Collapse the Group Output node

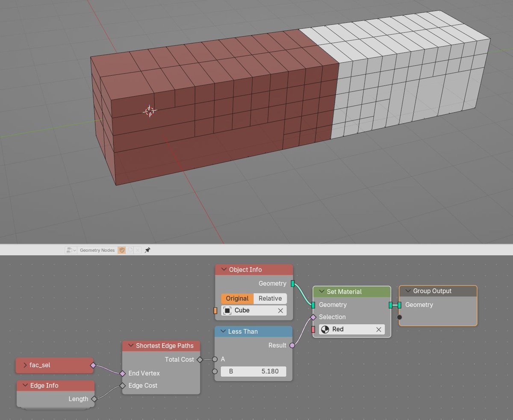pos(408,291)
